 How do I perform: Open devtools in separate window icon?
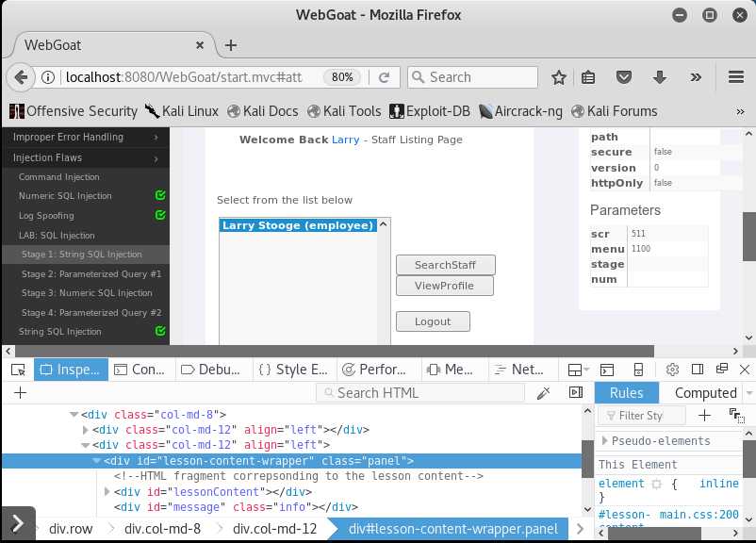click(x=722, y=369)
